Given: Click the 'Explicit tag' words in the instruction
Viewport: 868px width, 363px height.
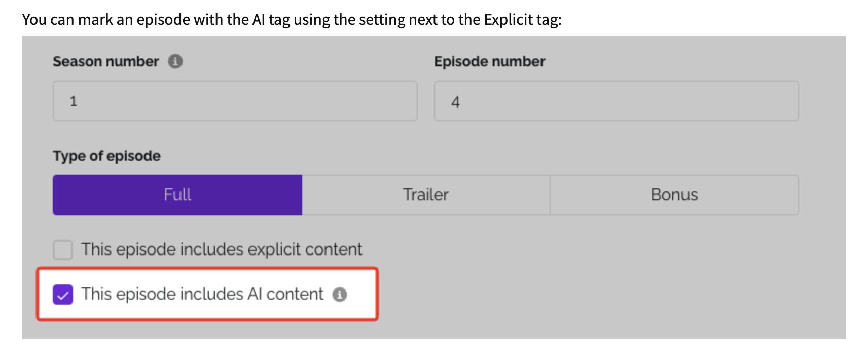Looking at the screenshot, I should pos(521,20).
